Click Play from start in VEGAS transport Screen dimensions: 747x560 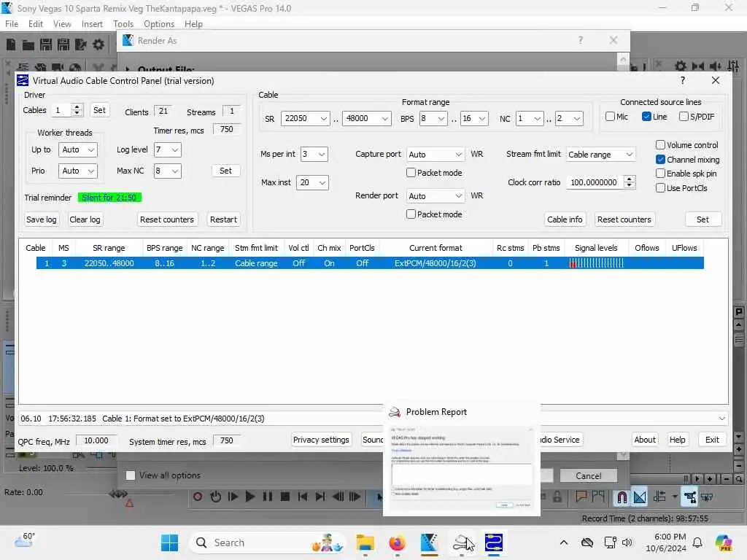point(233,497)
